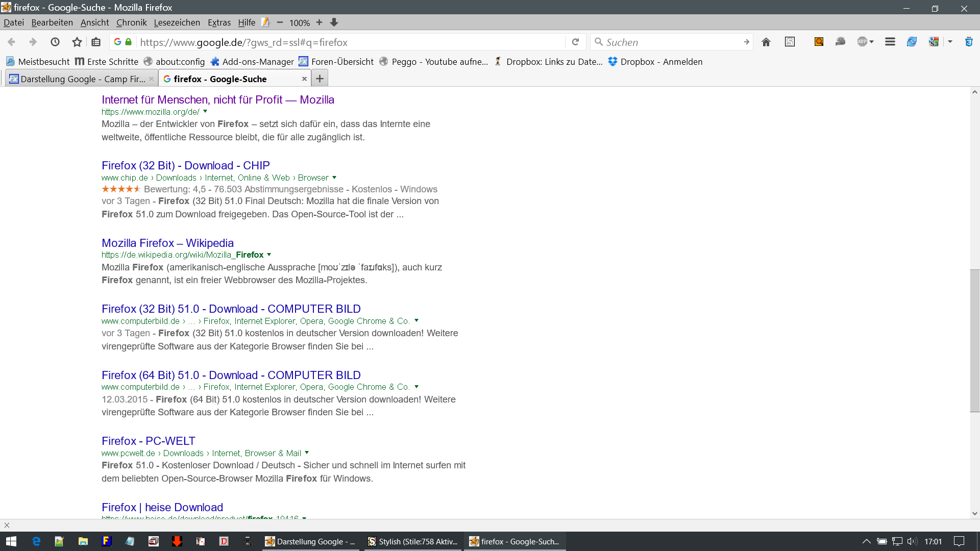
Task: Click the Stylish S toolbar icon
Action: pos(790,42)
